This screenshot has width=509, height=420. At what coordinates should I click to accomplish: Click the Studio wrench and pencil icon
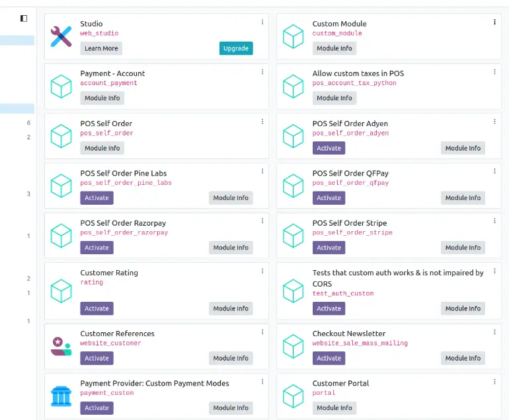click(61, 36)
